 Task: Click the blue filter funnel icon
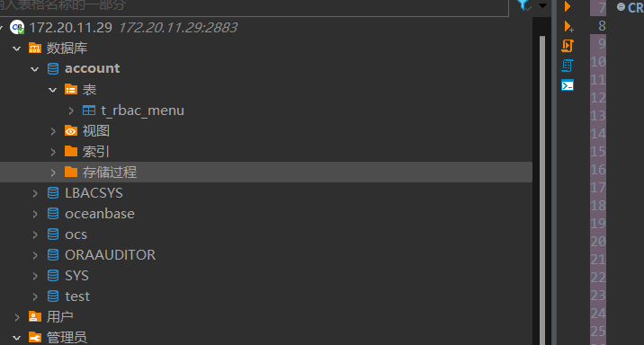pos(523,5)
